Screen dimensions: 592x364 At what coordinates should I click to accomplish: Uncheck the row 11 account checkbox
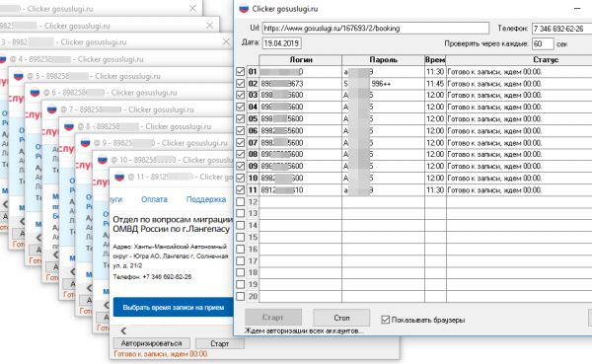240,189
